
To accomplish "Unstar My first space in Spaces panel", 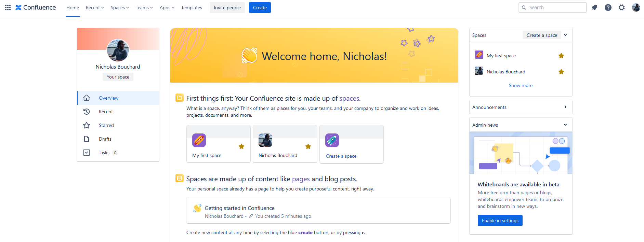I will (x=561, y=56).
